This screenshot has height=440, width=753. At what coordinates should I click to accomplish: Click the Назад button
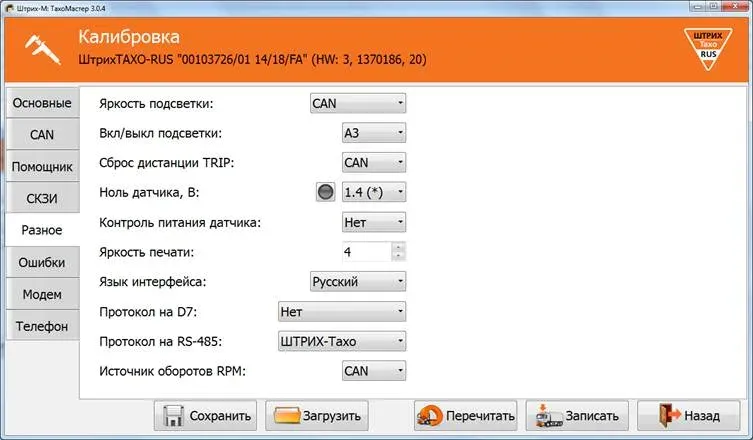[689, 416]
